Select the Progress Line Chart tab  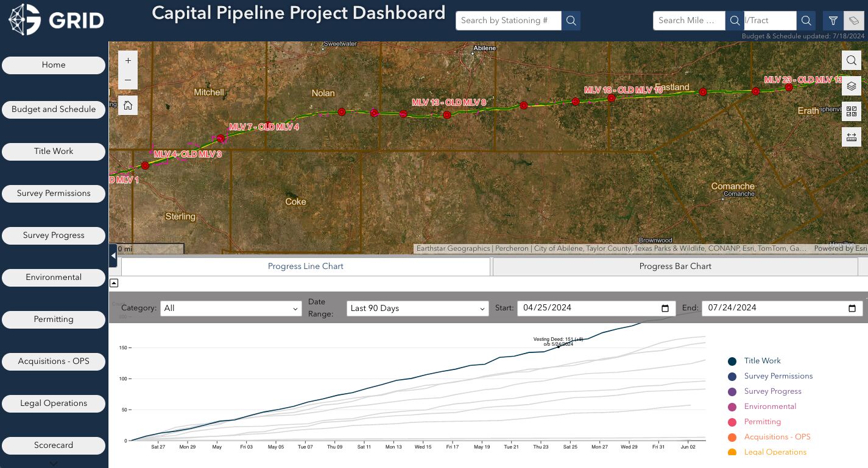pyautogui.click(x=306, y=267)
